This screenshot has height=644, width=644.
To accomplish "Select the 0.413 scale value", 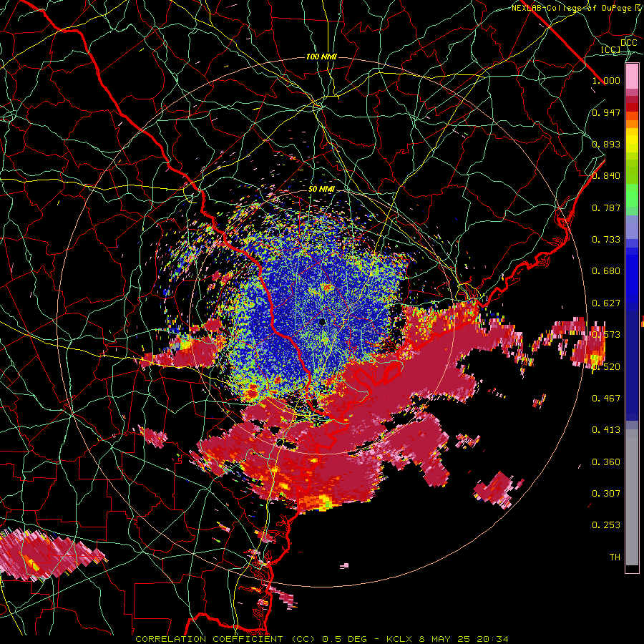I will tap(606, 430).
